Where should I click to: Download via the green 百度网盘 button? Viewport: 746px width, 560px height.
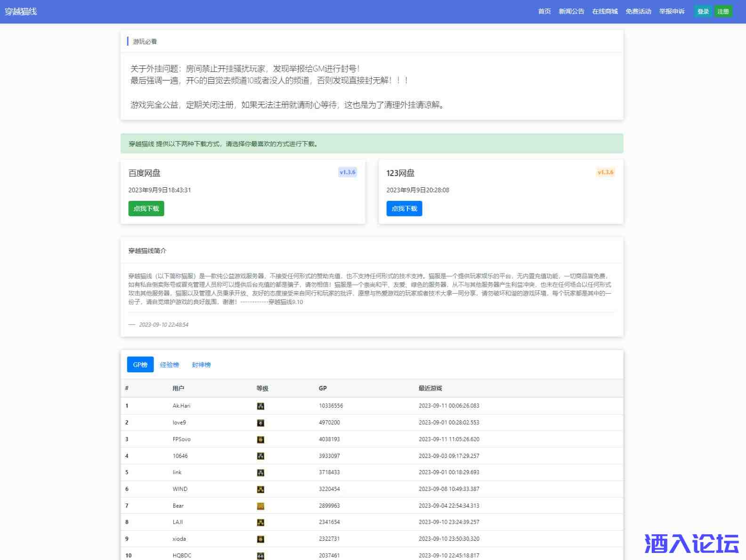(x=146, y=208)
